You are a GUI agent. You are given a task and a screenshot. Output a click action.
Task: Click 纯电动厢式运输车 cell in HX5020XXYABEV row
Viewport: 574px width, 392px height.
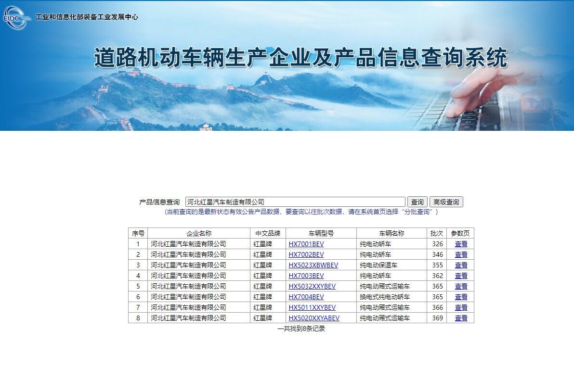391,318
